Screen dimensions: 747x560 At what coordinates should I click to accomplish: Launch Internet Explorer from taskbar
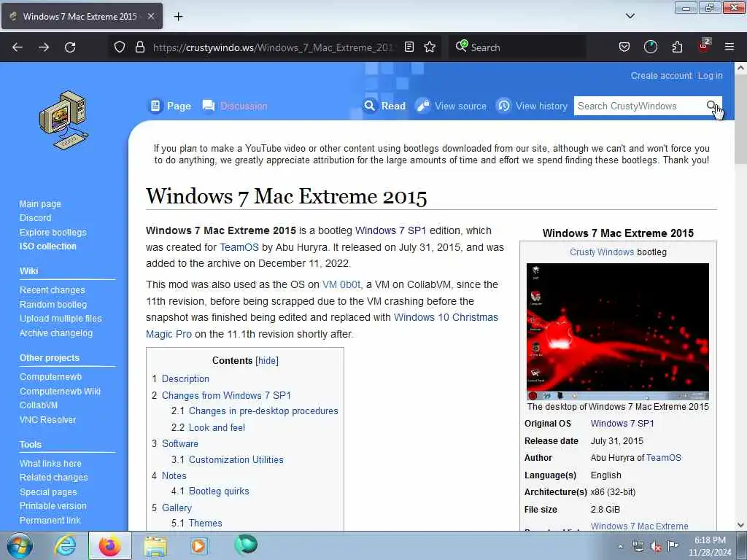click(x=65, y=545)
